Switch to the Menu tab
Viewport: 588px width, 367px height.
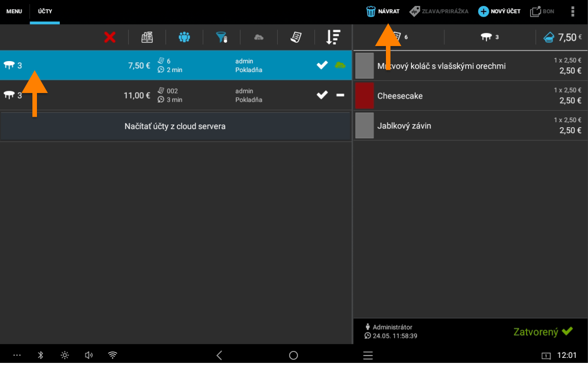click(14, 11)
